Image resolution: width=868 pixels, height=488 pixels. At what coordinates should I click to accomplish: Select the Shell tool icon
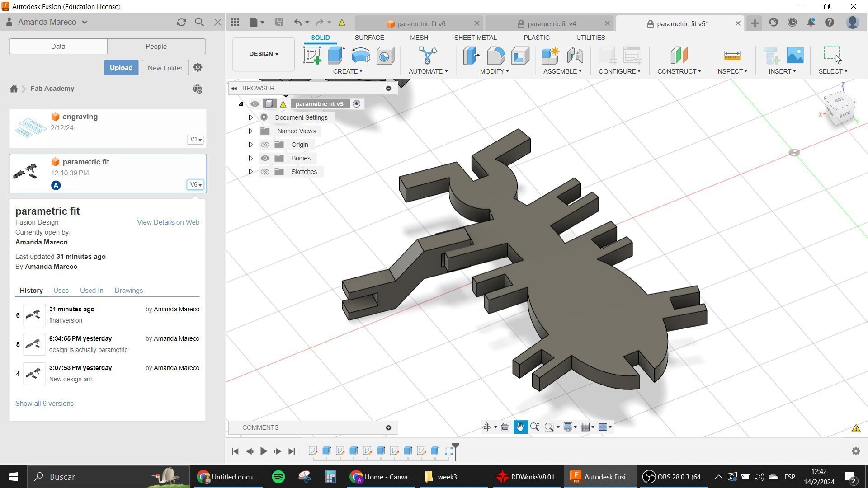click(520, 56)
